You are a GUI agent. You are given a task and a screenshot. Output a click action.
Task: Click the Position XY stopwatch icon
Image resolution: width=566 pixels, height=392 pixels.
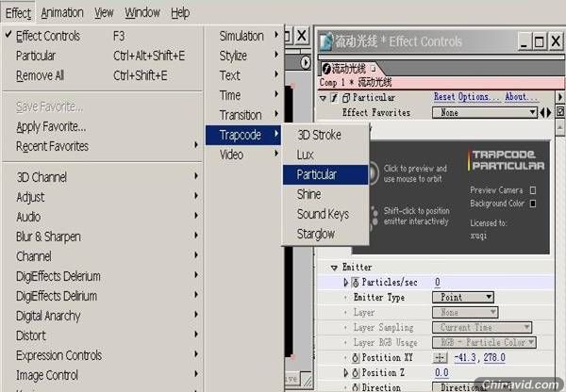pos(356,358)
